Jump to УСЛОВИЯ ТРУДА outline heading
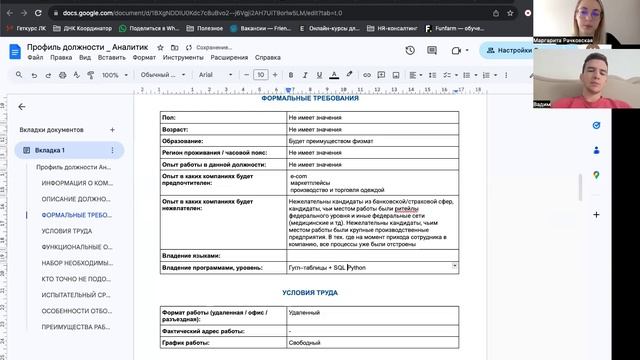Image resolution: width=640 pixels, height=360 pixels. pyautogui.click(x=67, y=231)
